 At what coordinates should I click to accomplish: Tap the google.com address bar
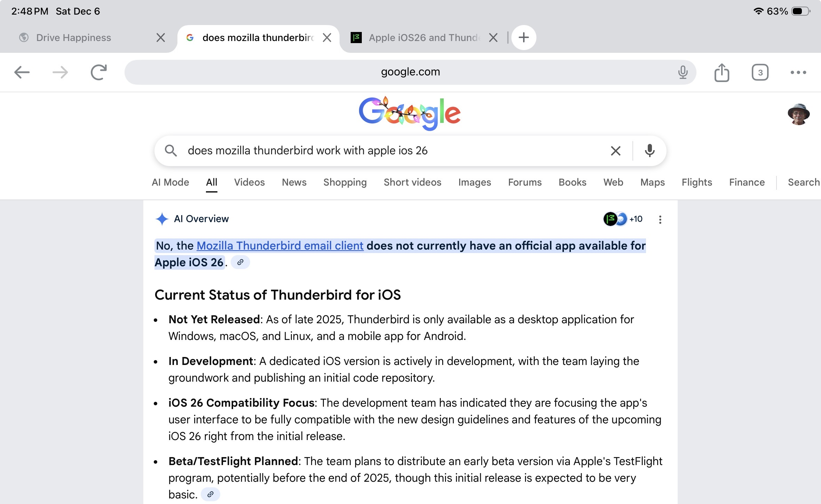click(x=410, y=72)
